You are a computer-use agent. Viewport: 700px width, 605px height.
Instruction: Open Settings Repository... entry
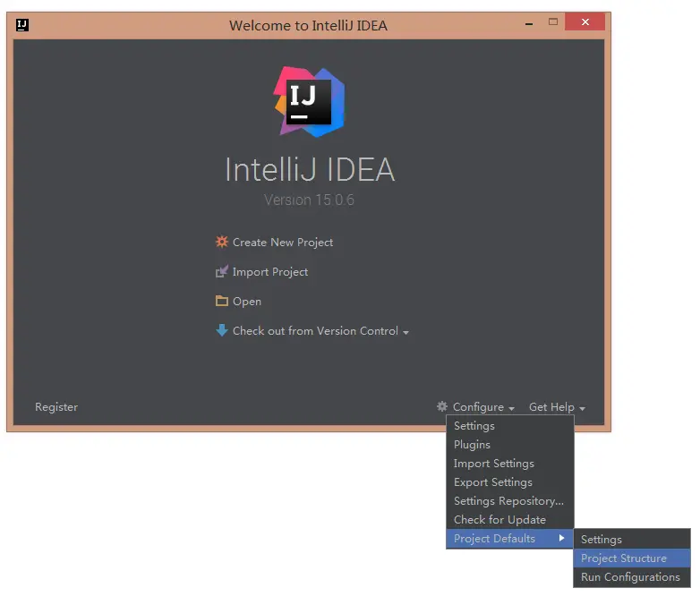coord(510,501)
